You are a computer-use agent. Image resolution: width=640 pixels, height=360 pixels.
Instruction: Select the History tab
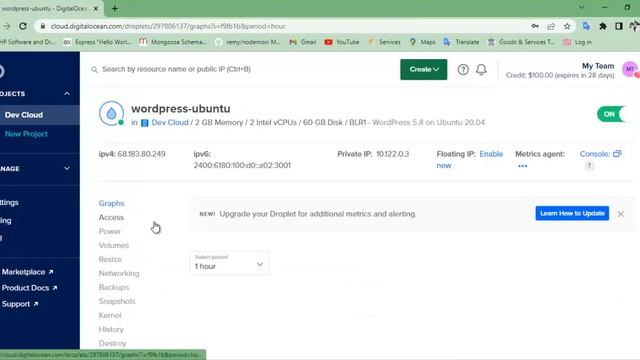(111, 329)
